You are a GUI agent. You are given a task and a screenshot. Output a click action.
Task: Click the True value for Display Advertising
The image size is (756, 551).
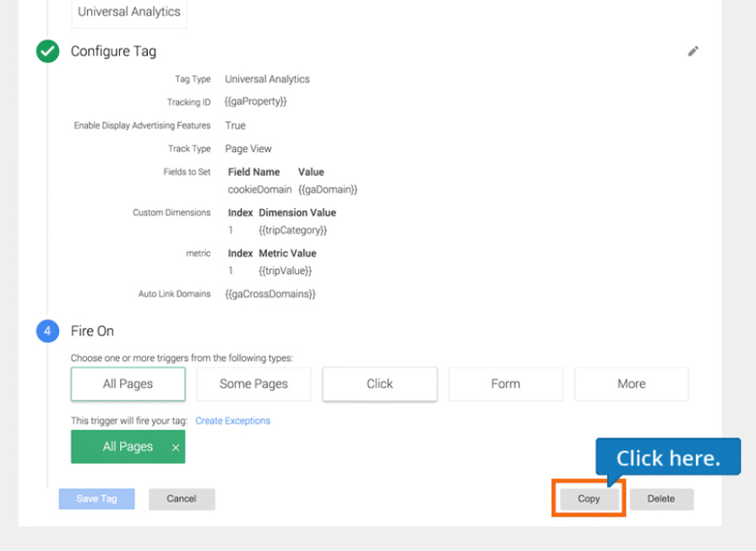236,125
